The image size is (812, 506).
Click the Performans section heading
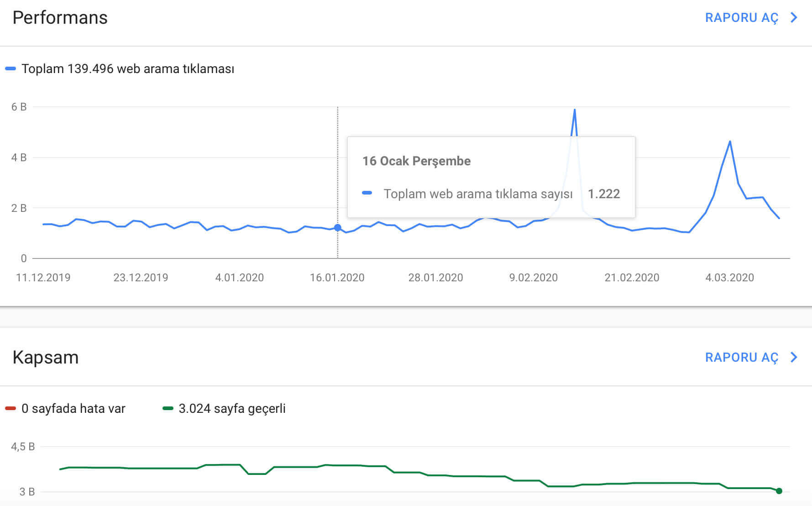[60, 18]
